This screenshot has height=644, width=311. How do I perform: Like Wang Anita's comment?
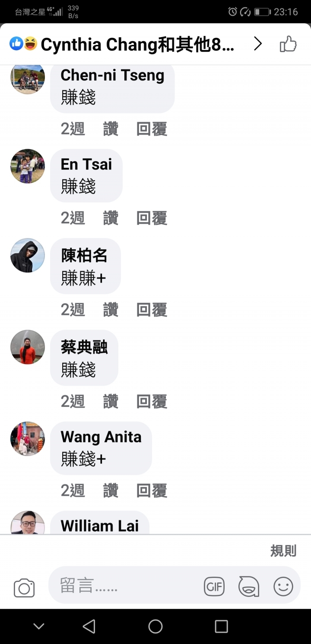point(111,490)
